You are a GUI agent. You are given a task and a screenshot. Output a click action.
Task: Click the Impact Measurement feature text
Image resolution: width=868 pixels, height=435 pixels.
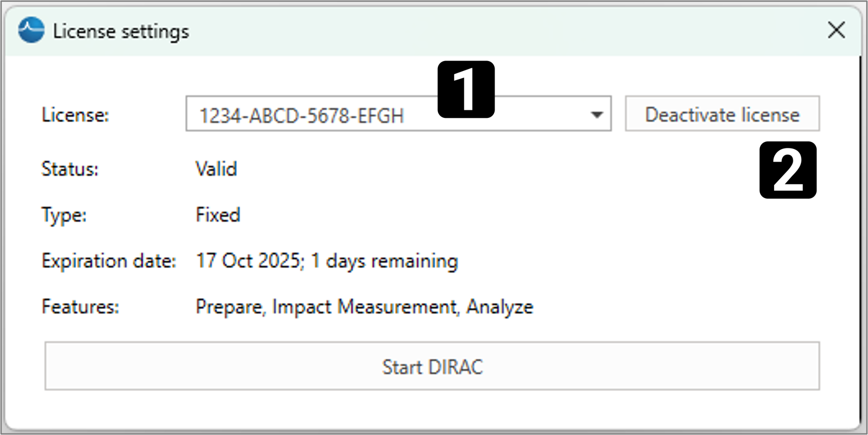click(364, 307)
